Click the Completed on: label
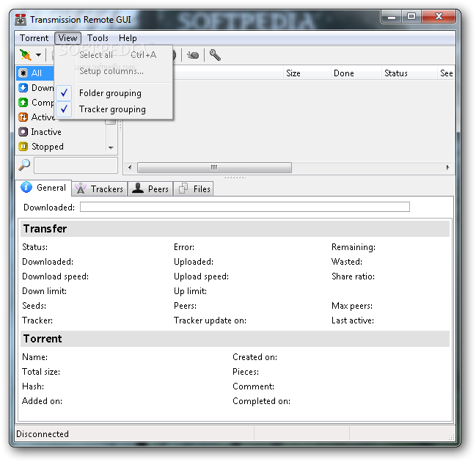 [x=261, y=401]
